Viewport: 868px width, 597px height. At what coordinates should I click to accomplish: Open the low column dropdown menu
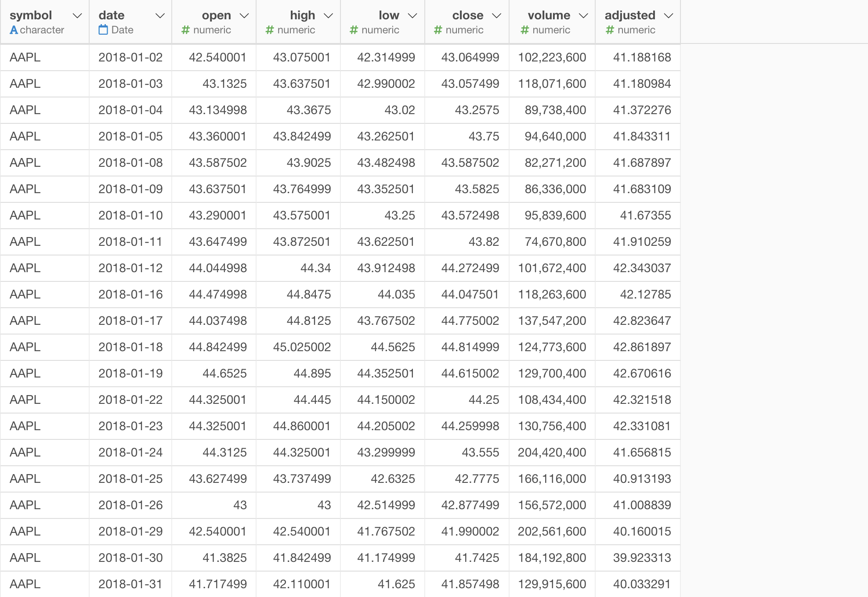click(412, 16)
